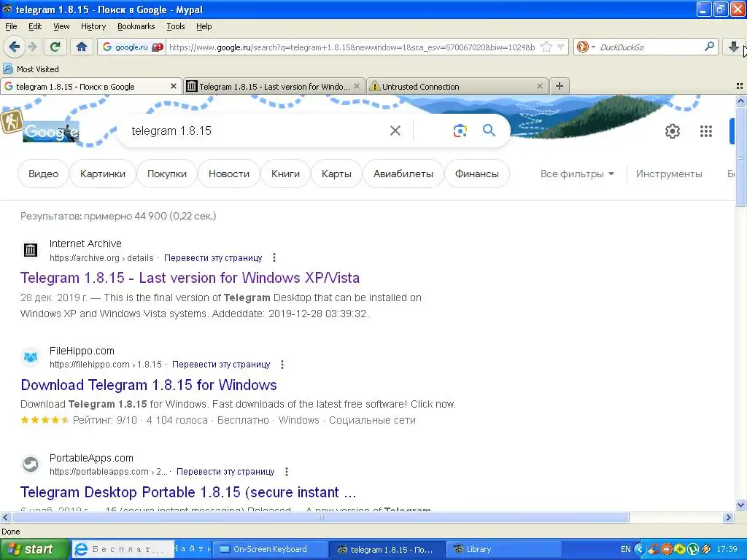Filter results by Картинки
This screenshot has width=747, height=560.
(x=102, y=174)
